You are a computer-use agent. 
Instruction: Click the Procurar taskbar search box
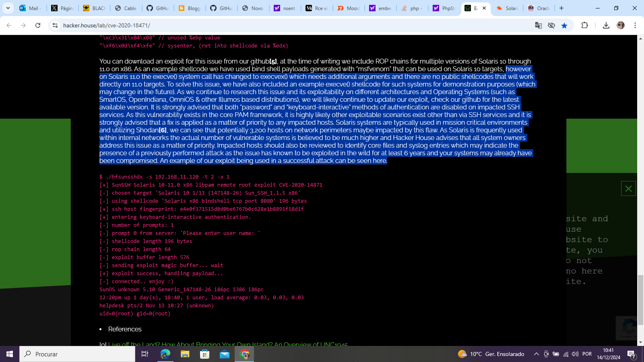(77, 354)
